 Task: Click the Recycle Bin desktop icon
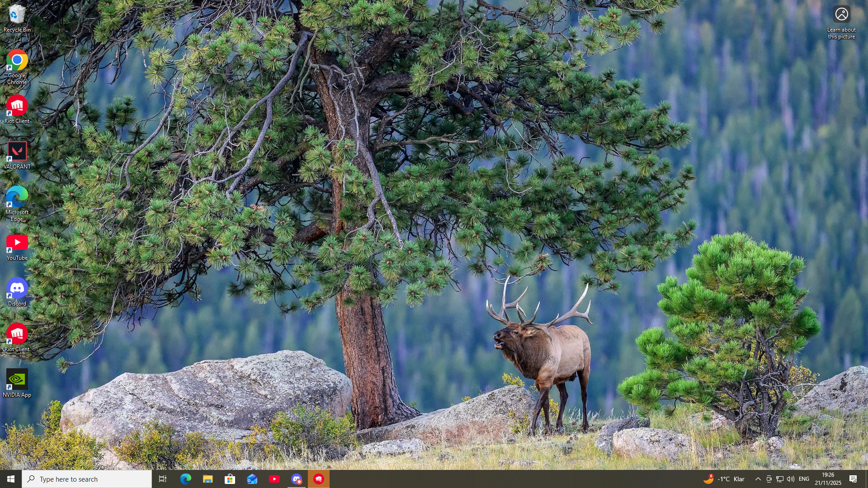(x=17, y=19)
